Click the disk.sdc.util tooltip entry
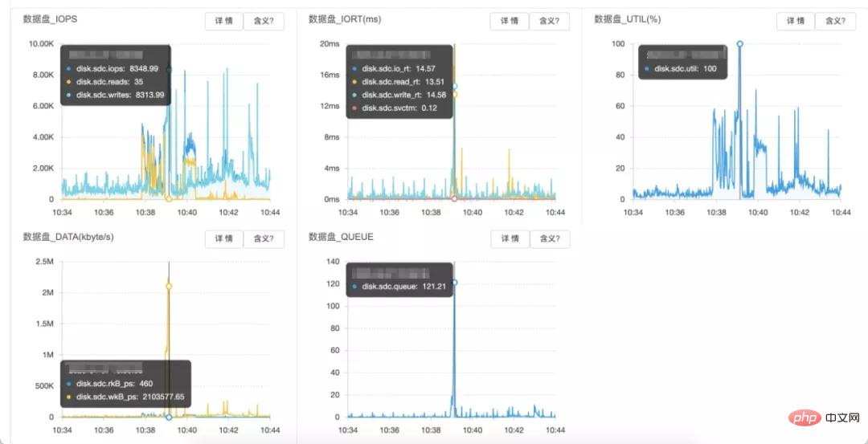The height and width of the screenshot is (444, 868). (683, 69)
